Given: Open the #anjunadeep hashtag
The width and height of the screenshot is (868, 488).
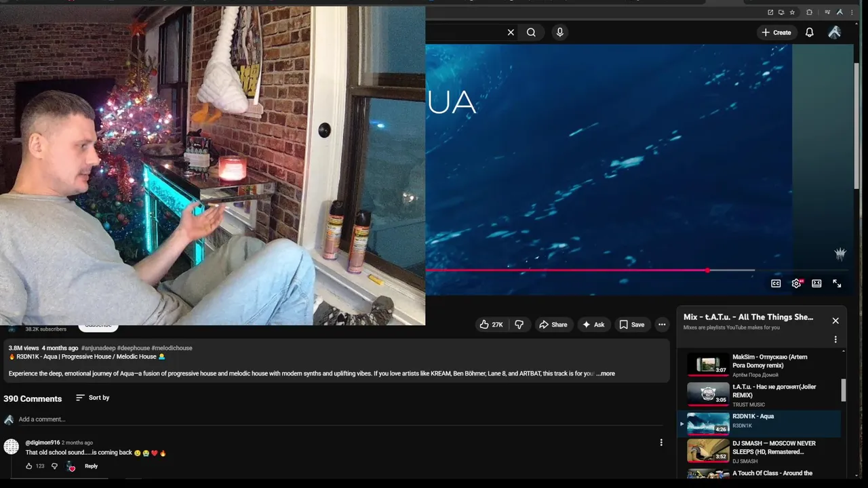Looking at the screenshot, I should pos(98,348).
